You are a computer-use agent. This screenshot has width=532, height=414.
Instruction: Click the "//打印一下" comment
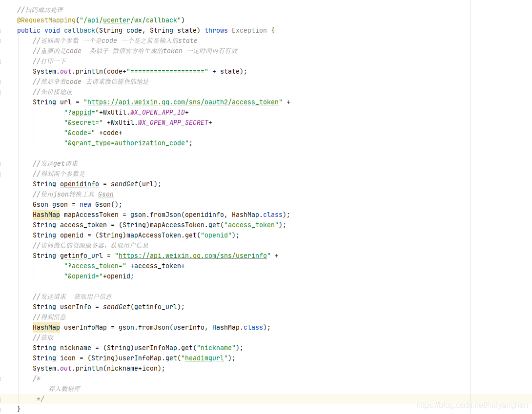point(49,61)
